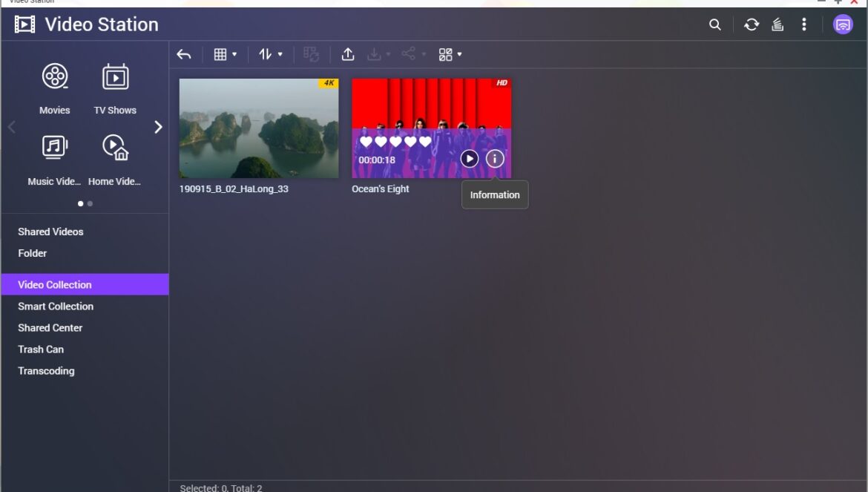The image size is (868, 492).
Task: Click the upload icon in toolbar
Action: 348,54
